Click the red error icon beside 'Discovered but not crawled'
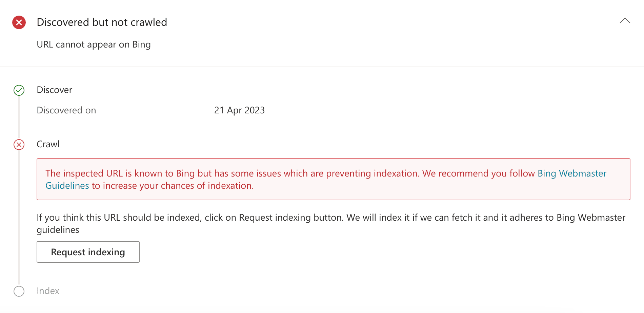The image size is (644, 313). point(19,22)
